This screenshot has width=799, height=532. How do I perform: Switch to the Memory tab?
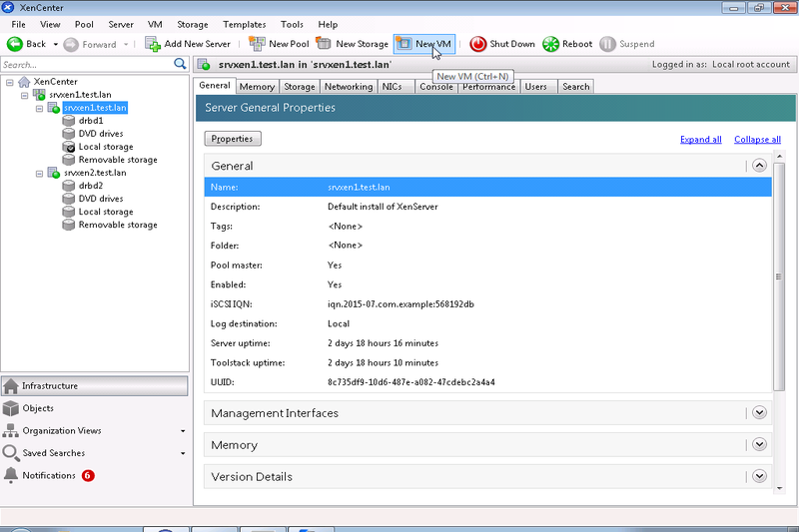(x=257, y=87)
